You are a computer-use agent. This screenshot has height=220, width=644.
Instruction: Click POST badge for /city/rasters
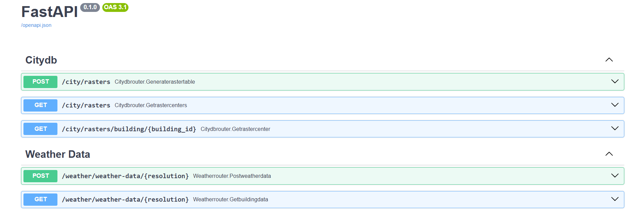(40, 82)
